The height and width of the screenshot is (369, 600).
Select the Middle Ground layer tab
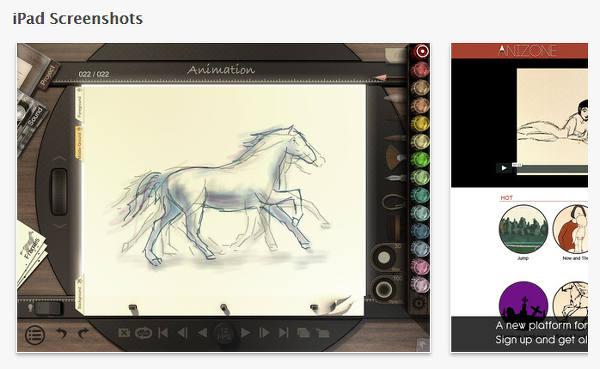click(79, 144)
